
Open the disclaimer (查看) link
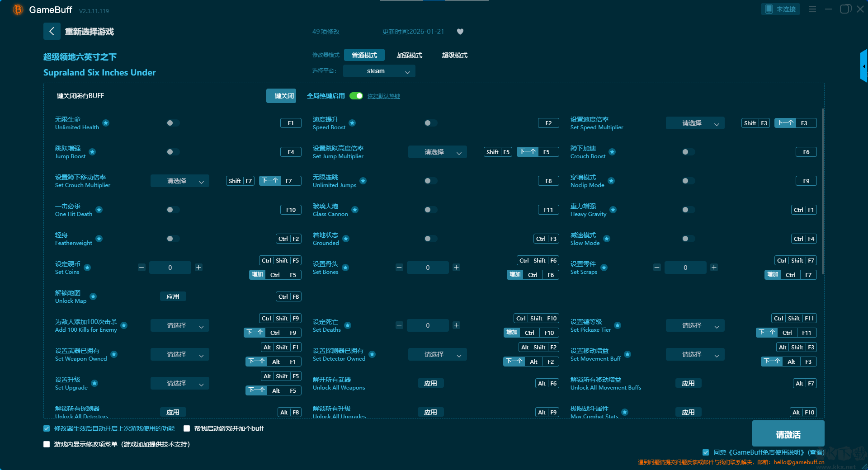816,452
